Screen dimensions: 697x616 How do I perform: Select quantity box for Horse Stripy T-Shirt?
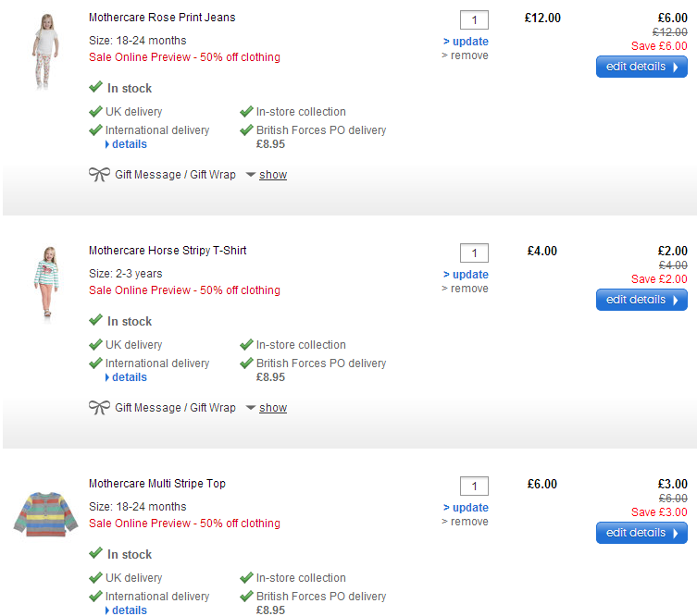[474, 253]
